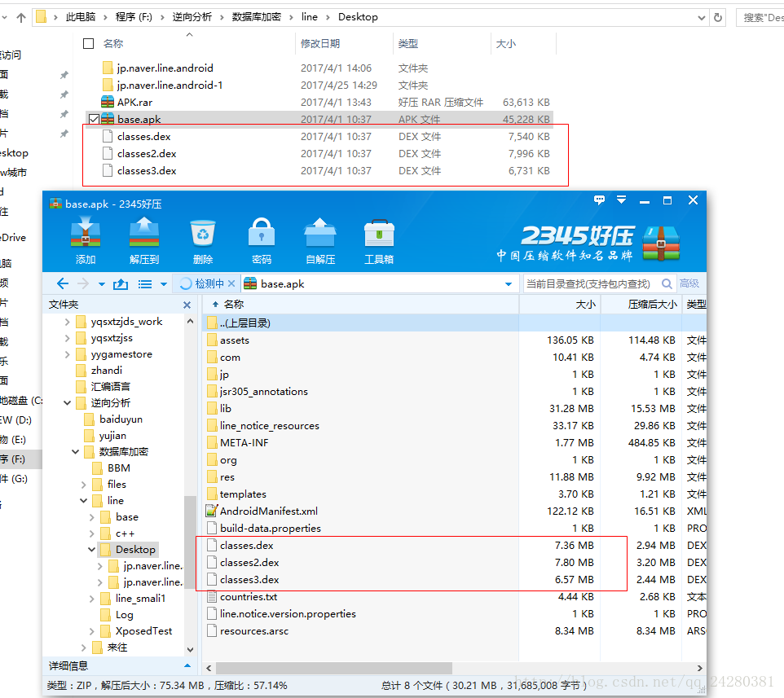Toggle the base.apk row checkbox
Image resolution: width=784 pixels, height=698 pixels.
point(94,119)
